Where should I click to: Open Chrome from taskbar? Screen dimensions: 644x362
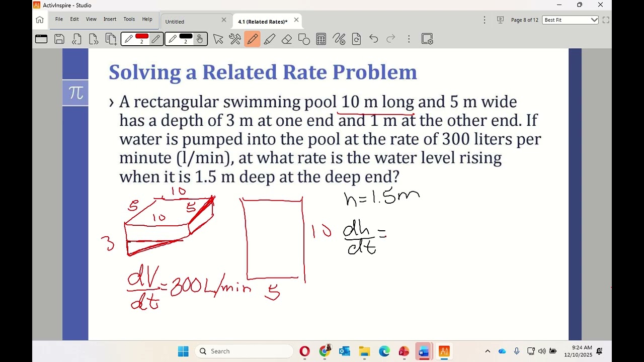tap(325, 351)
